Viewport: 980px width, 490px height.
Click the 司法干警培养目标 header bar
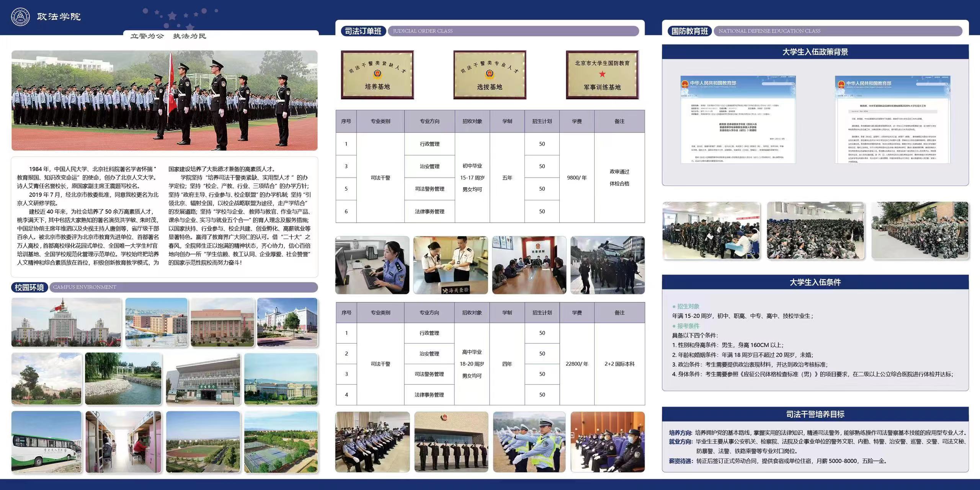click(815, 414)
